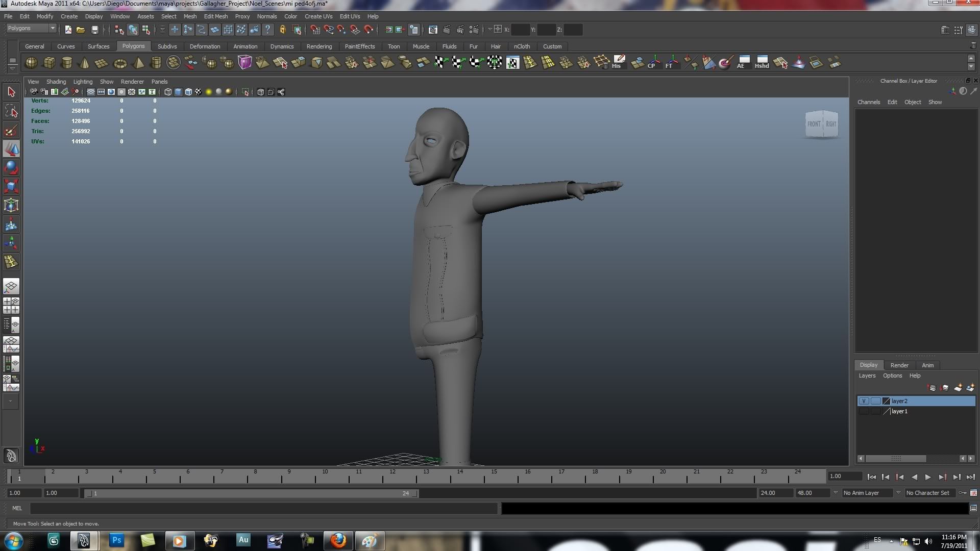Choose the Paint Selection tool in toolbox
Screen dimensions: 980x551
coord(11,130)
